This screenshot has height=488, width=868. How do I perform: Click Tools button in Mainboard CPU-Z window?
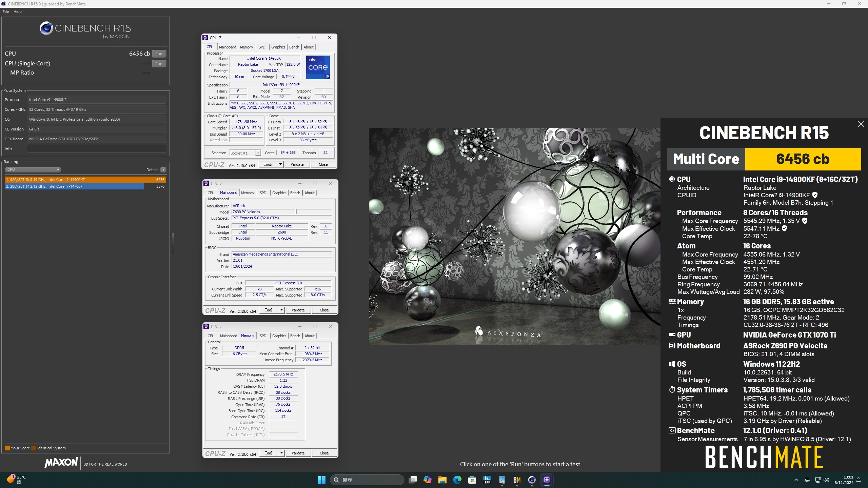coord(269,310)
